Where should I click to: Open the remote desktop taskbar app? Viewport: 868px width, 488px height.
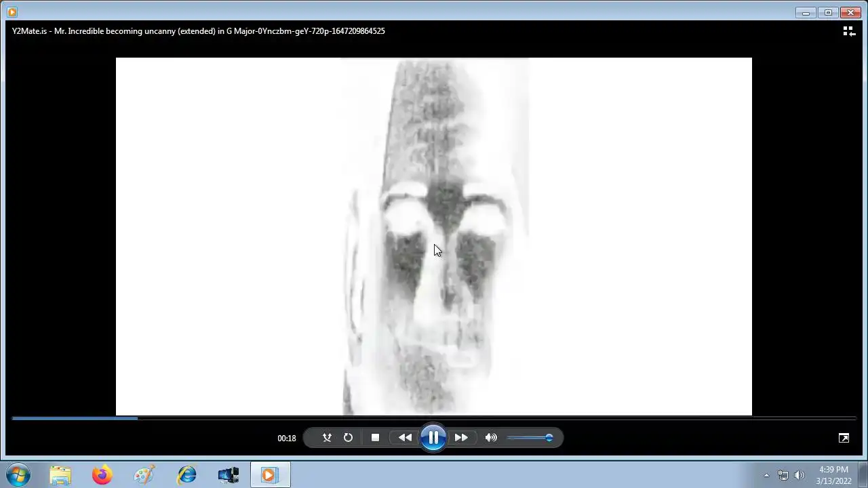pyautogui.click(x=229, y=475)
